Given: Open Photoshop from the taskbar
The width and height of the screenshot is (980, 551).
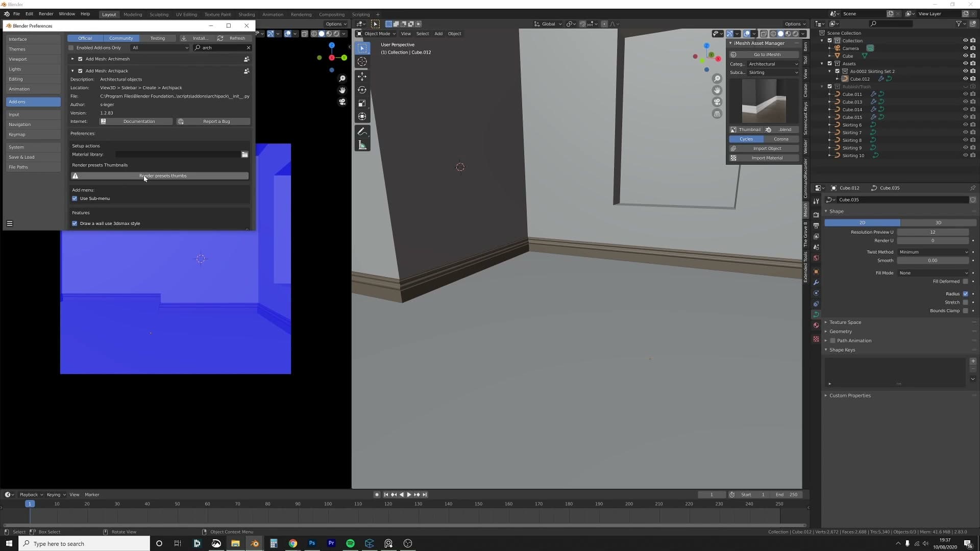Looking at the screenshot, I should (x=312, y=543).
